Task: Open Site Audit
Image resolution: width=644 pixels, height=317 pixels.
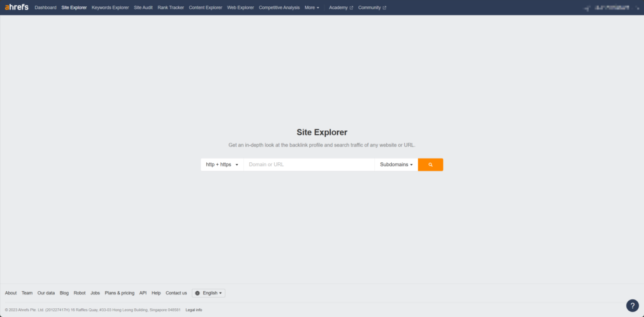Action: click(x=143, y=8)
